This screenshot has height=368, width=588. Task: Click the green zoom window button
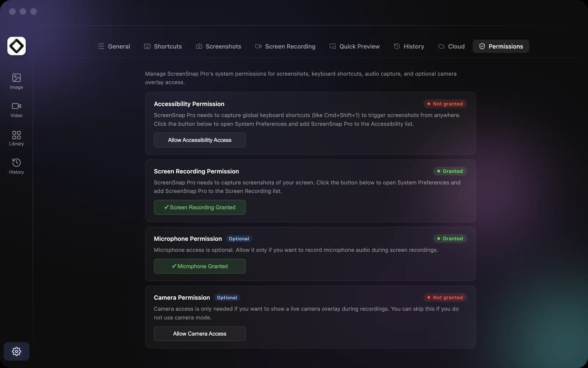(33, 11)
